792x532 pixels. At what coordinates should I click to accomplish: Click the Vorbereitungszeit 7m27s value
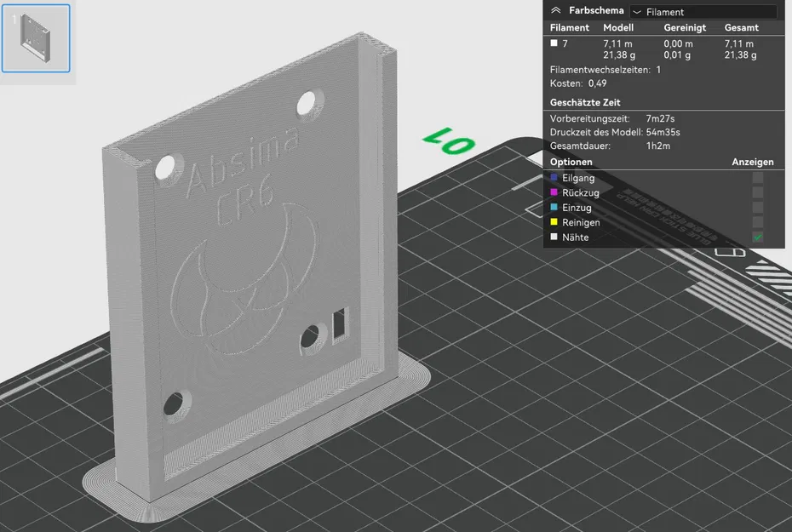click(660, 118)
